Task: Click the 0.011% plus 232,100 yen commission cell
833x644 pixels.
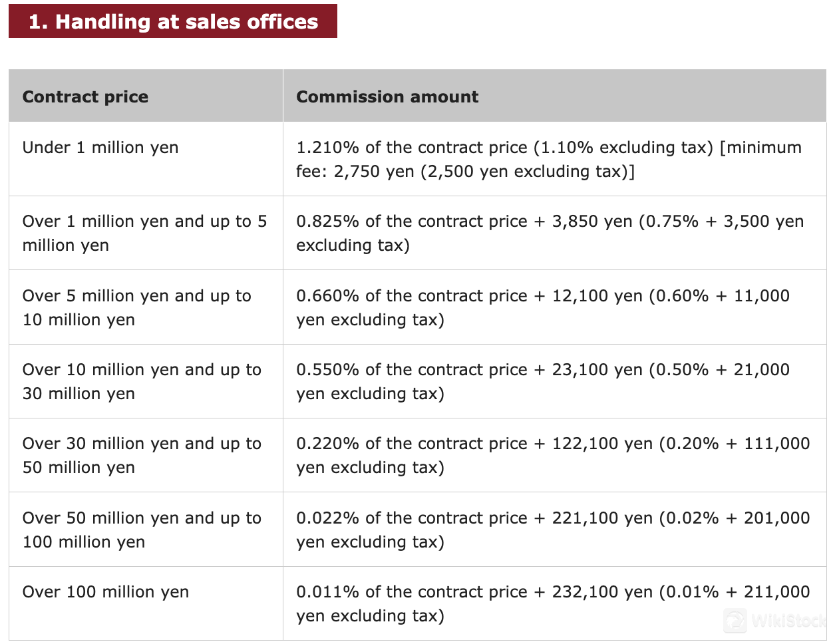Action: [553, 603]
